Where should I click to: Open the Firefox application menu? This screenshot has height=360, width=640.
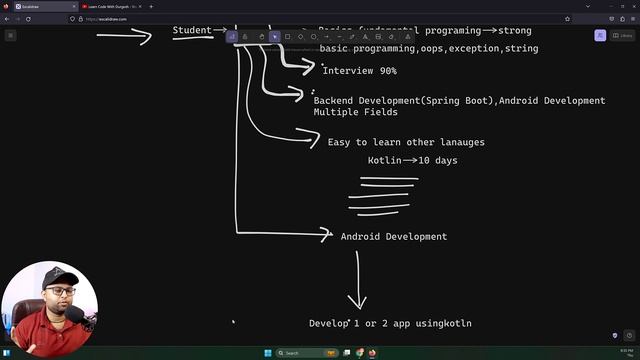tap(633, 19)
